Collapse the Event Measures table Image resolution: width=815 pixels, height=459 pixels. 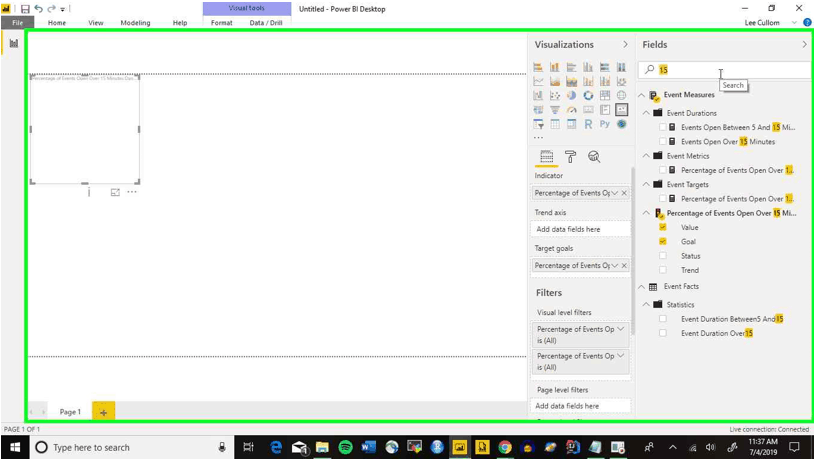point(641,95)
